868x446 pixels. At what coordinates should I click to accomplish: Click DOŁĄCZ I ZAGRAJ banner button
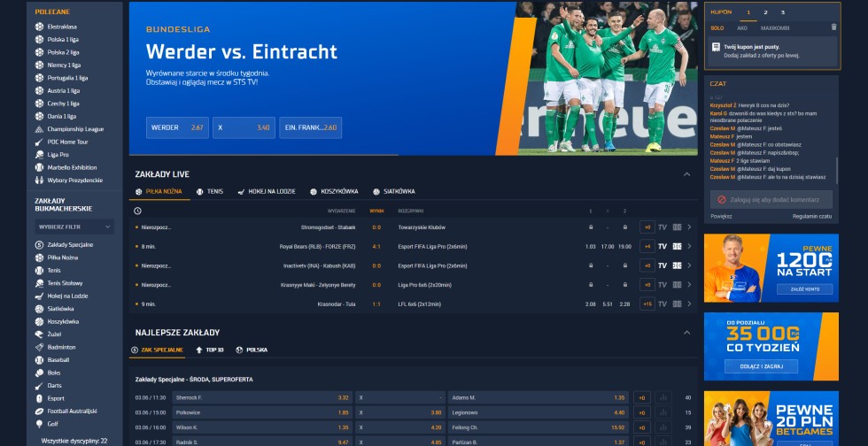point(761,366)
